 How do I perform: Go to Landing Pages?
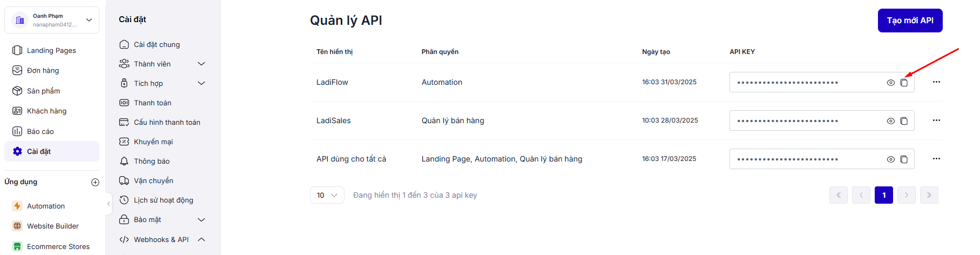click(x=51, y=50)
